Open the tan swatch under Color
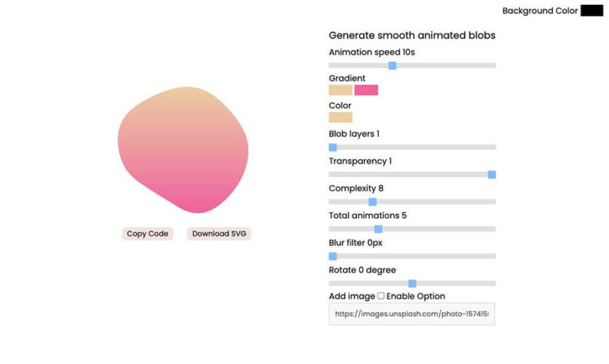 click(341, 117)
